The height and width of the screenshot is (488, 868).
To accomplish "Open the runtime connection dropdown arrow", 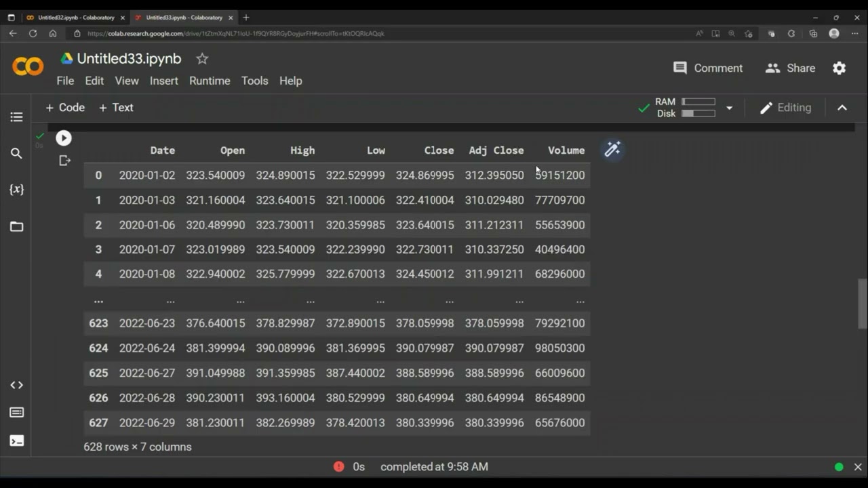I will tap(730, 108).
